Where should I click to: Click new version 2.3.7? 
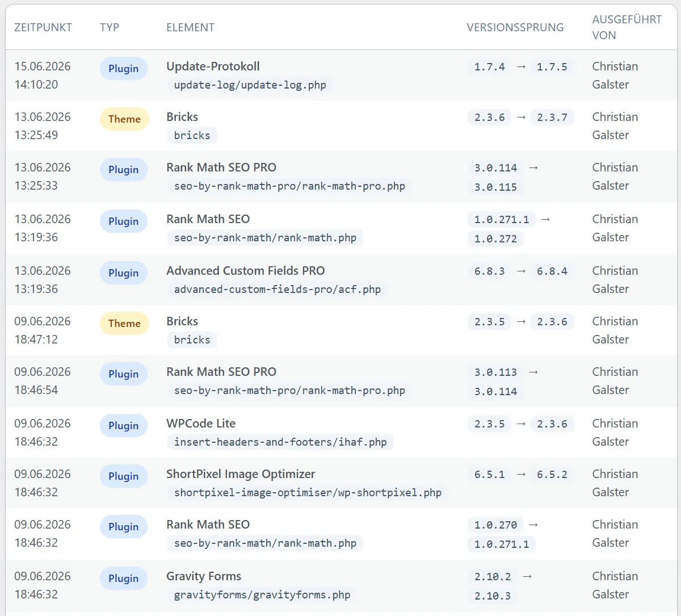point(552,118)
